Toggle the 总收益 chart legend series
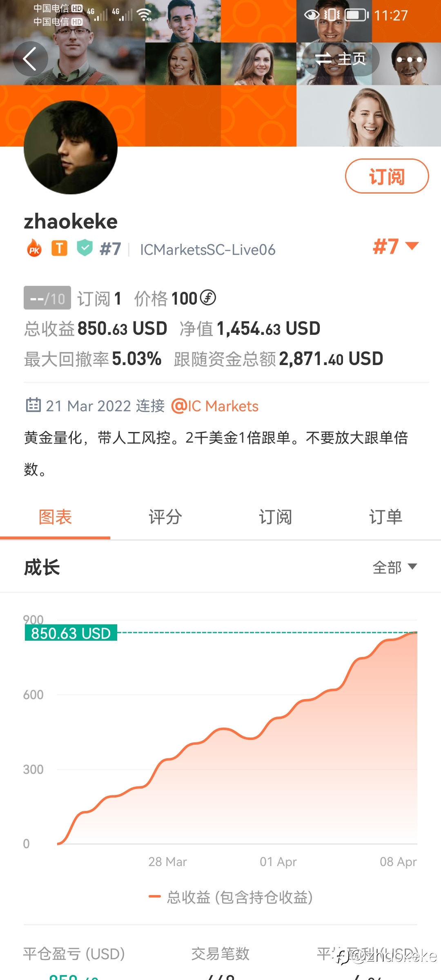 tap(231, 897)
